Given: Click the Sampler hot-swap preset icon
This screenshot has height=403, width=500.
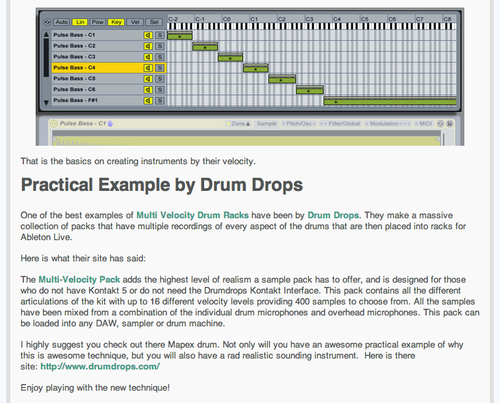Looking at the screenshot, I should (x=440, y=124).
